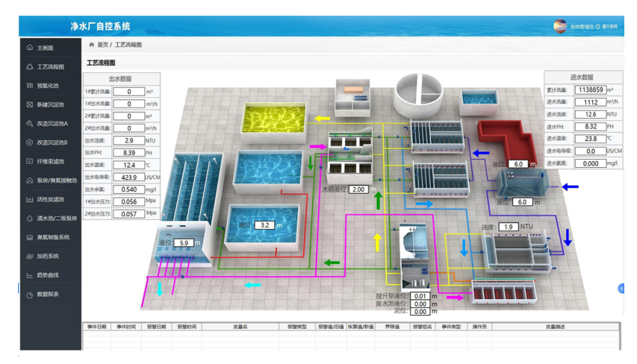Click 出水余氯 value 0.540
Image resolution: width=637 pixels, height=364 pixels.
[128, 189]
